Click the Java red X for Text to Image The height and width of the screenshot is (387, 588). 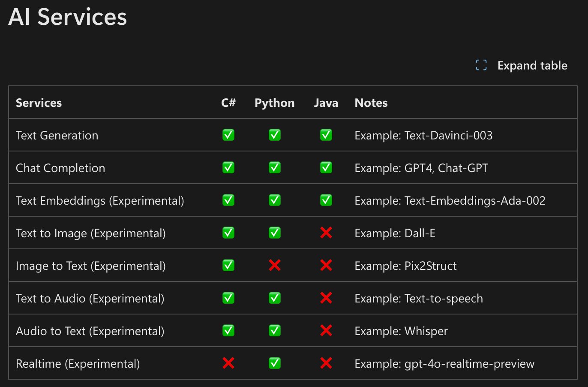point(326,233)
